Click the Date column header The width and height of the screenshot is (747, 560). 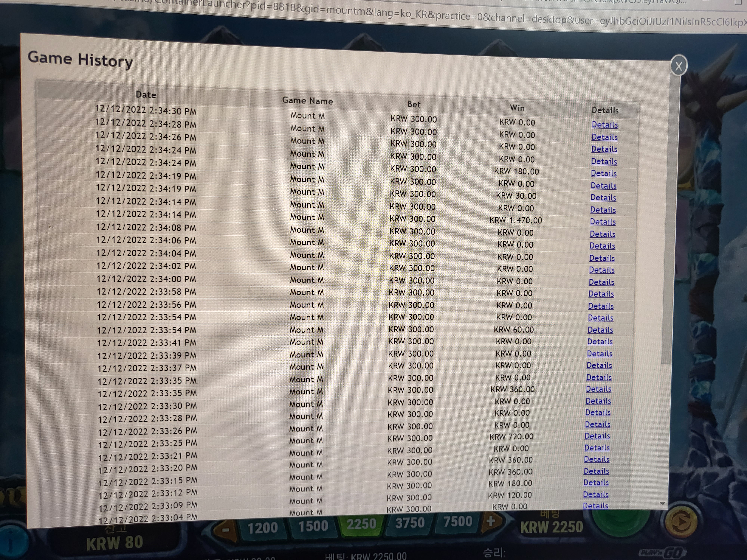146,94
